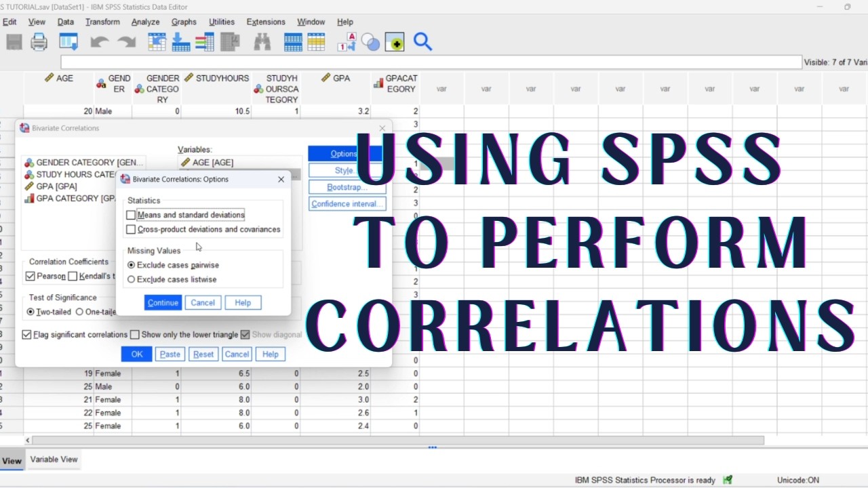This screenshot has height=488, width=868.
Task: Enable Cross-product deviations and covariances checkbox
Action: [131, 230]
